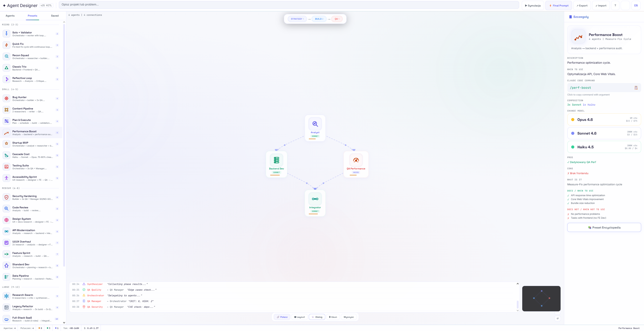Toggle the Dialog view button

coord(317,317)
